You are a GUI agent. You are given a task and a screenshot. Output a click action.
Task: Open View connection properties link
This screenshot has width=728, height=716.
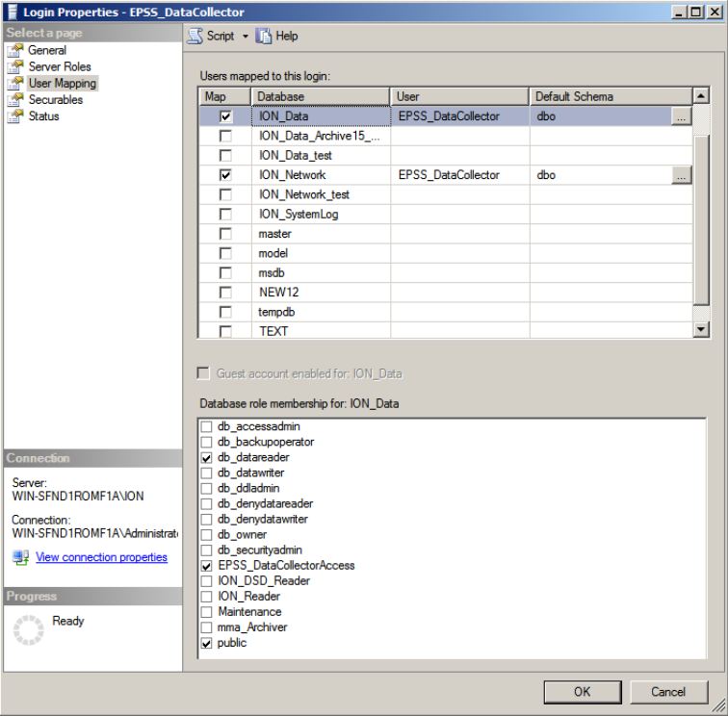(101, 557)
